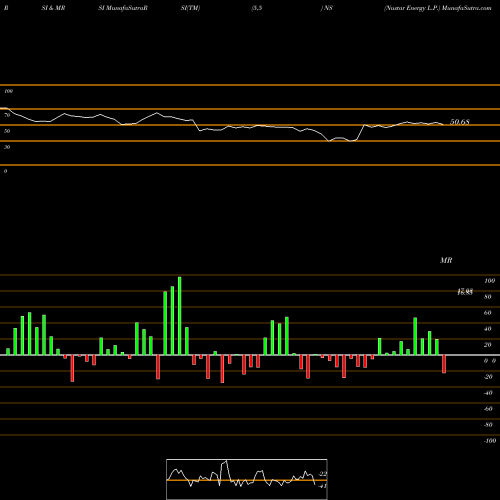Click the MR axis label 60

488,313
